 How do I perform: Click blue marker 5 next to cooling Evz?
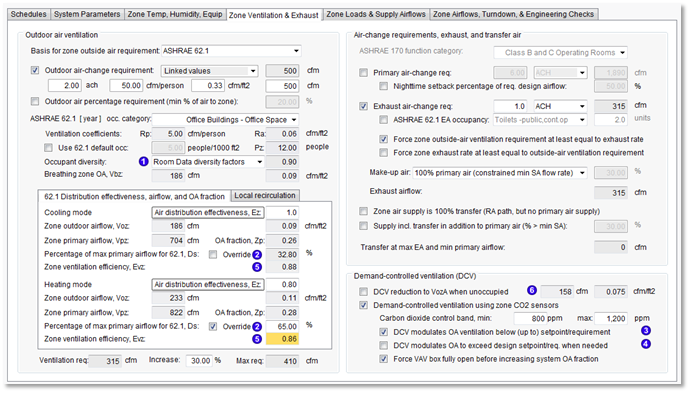coord(257,267)
